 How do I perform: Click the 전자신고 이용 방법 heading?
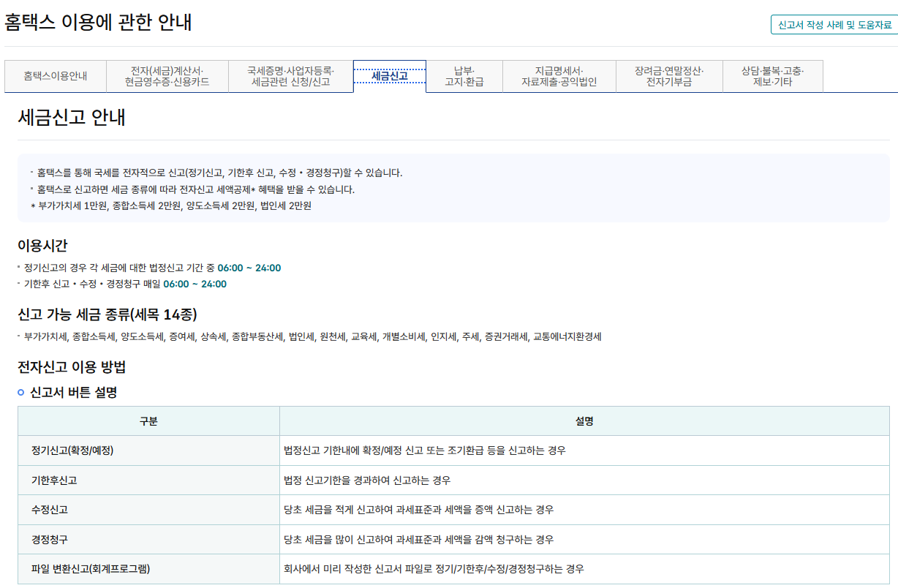click(72, 367)
